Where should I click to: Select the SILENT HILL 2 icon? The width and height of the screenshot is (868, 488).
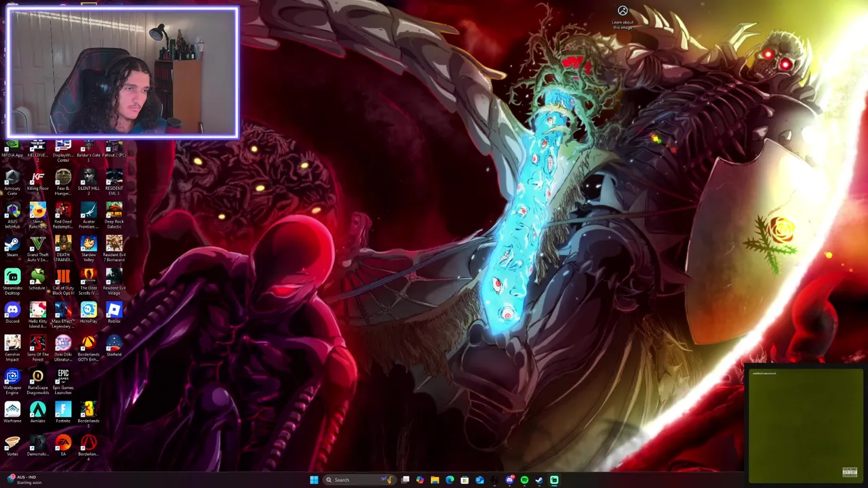point(88,182)
